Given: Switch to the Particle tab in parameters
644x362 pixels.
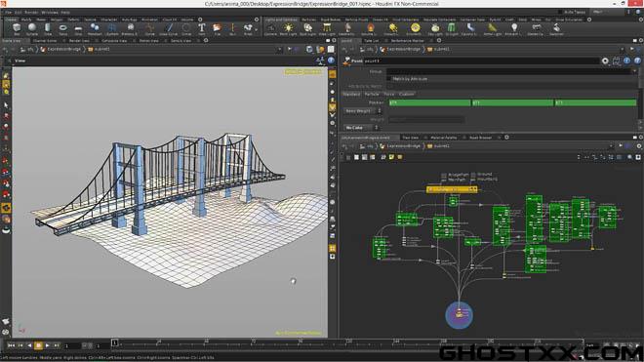Looking at the screenshot, I should coord(372,94).
